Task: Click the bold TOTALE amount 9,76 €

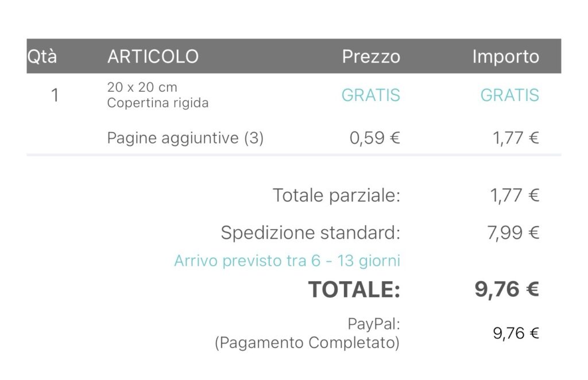Action: tap(506, 290)
